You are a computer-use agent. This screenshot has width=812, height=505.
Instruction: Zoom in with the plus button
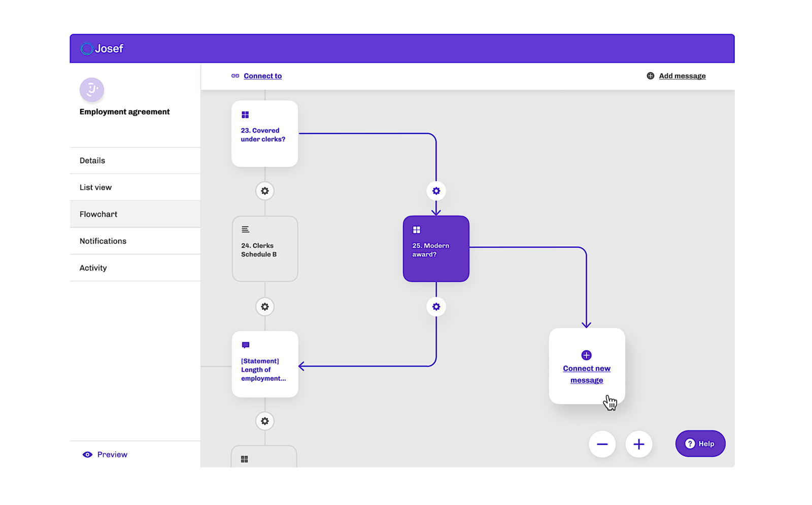pos(639,444)
